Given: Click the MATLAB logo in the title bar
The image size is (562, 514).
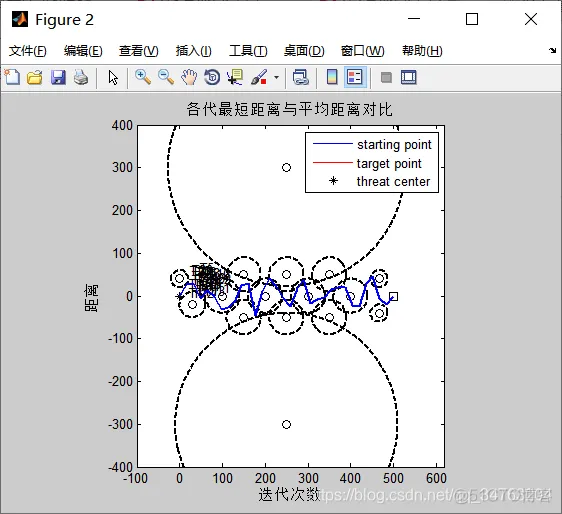Looking at the screenshot, I should 20,19.
